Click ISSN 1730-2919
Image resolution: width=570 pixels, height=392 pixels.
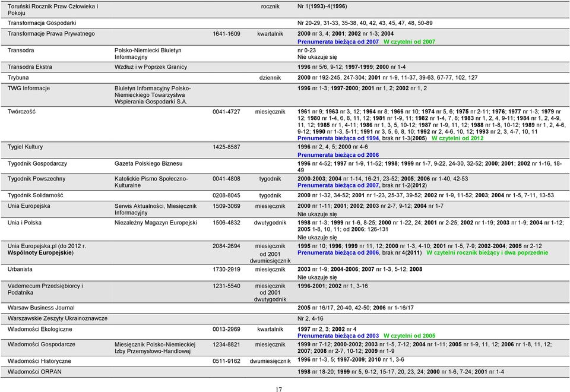pos(226,270)
